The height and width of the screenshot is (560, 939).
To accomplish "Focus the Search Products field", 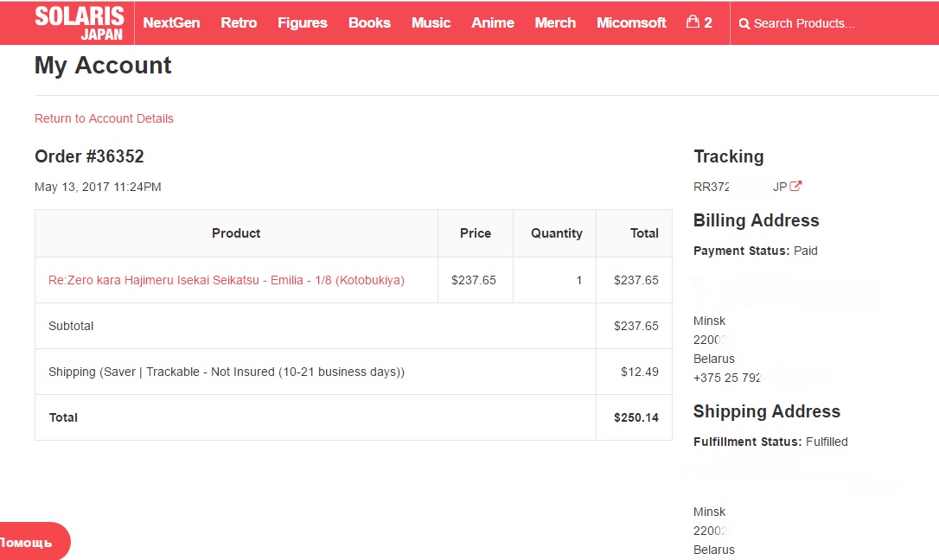I will 830,24.
